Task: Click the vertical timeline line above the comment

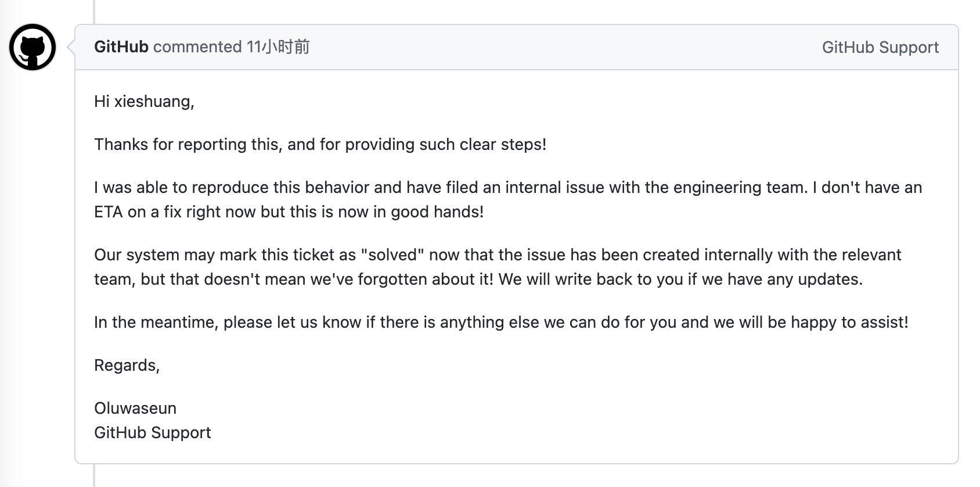Action: click(x=93, y=10)
